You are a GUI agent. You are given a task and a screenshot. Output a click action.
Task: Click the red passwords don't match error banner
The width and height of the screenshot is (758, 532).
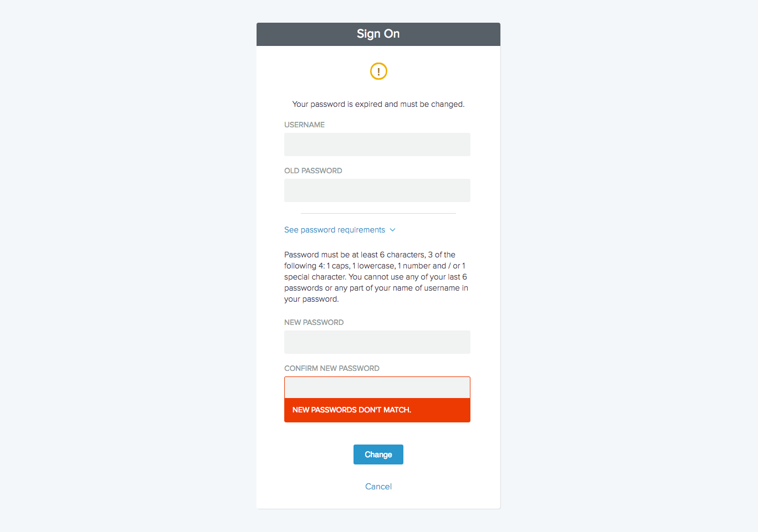pos(377,410)
